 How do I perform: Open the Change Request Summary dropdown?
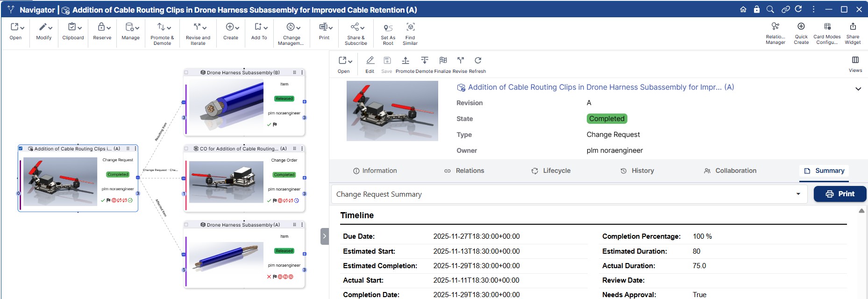[798, 194]
